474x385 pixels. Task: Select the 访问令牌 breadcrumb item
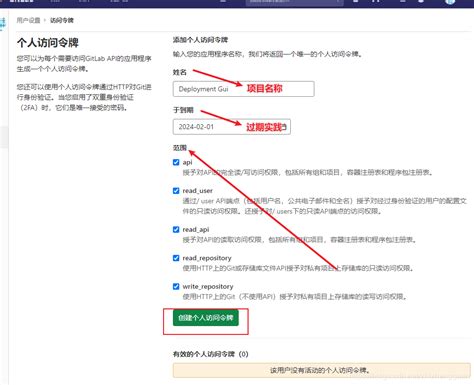[x=62, y=20]
